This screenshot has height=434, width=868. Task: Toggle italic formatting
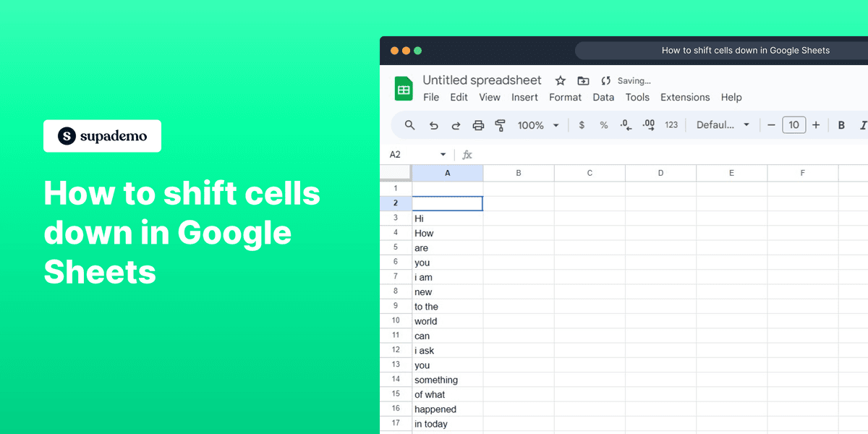click(863, 124)
